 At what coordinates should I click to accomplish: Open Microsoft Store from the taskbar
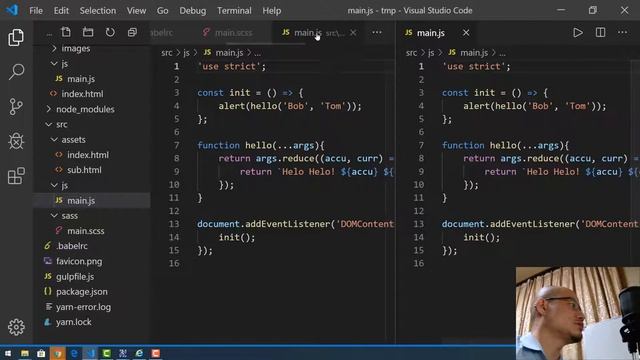pos(41,353)
